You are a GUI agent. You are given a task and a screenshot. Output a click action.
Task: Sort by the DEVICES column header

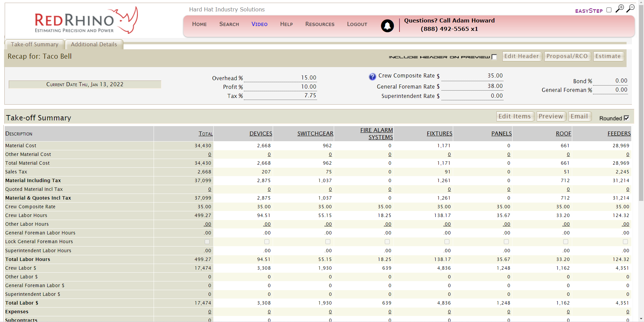coord(261,133)
